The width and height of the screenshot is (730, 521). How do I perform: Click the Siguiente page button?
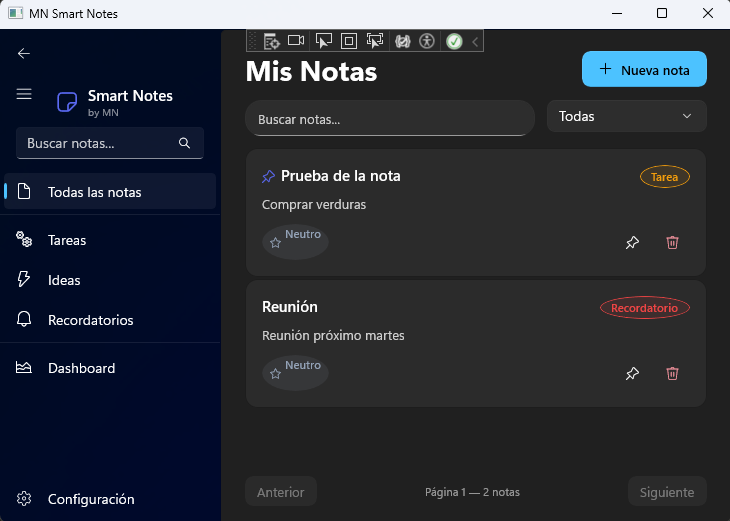pos(667,492)
